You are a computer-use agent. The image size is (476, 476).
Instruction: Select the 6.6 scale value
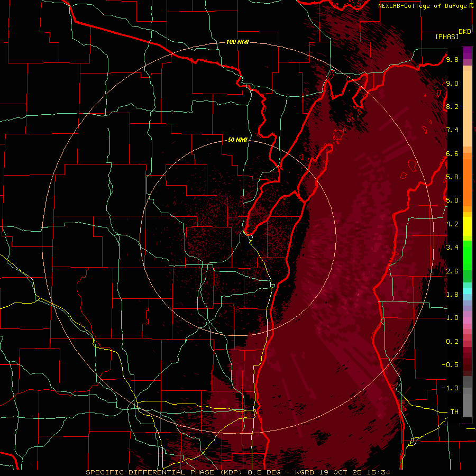(x=452, y=153)
